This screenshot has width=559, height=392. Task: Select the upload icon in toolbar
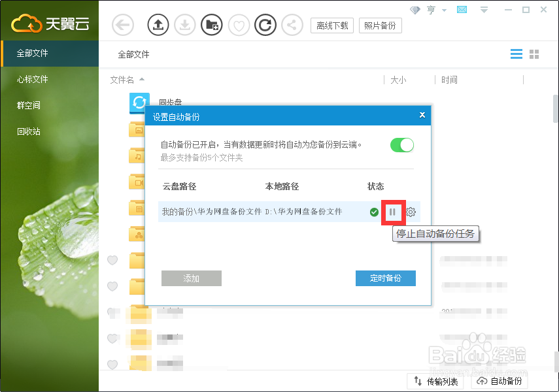[x=159, y=25]
